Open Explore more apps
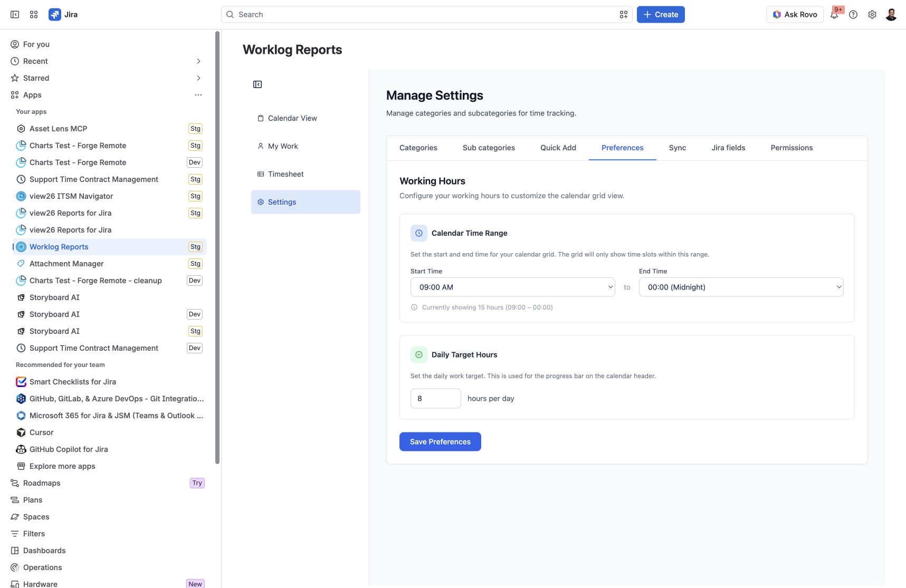The width and height of the screenshot is (906, 588). [x=109, y=466]
